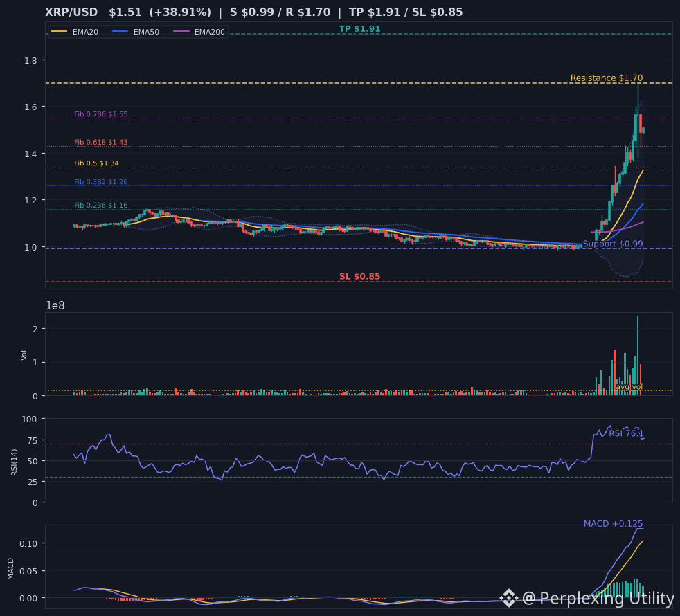The width and height of the screenshot is (680, 616).
Task: Click the 25 tick on the RSI axis
Action: pyautogui.click(x=33, y=482)
